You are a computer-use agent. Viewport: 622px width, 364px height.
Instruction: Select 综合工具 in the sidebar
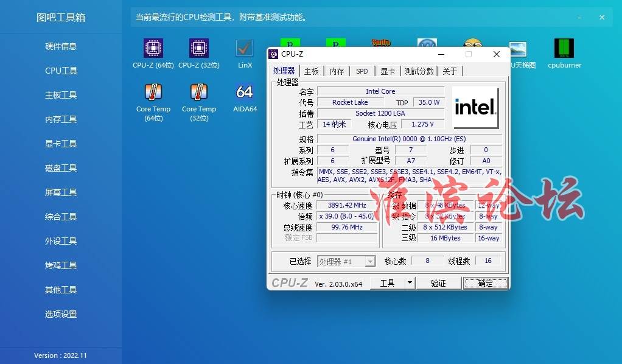click(61, 217)
